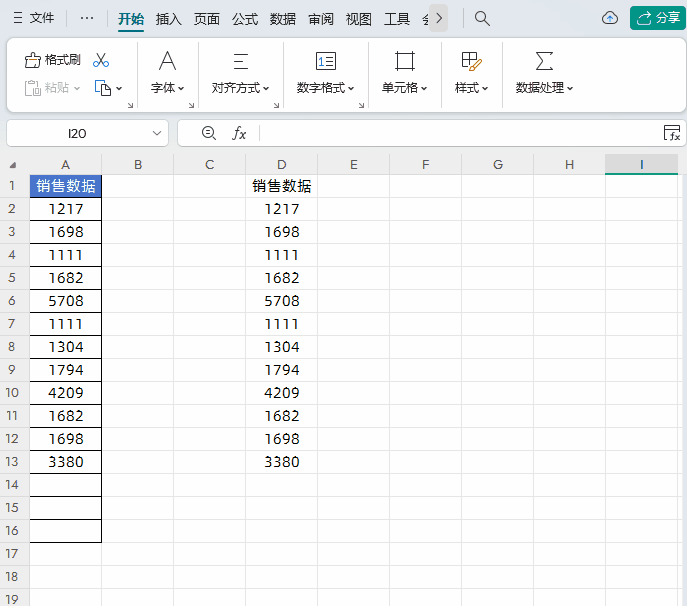The height and width of the screenshot is (606, 687).
Task: Select row 13 header
Action: coord(12,462)
